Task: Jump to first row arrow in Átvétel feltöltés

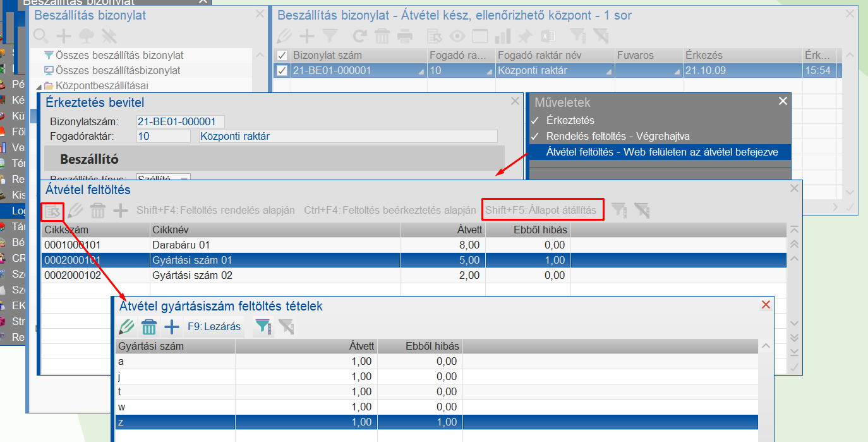Action: 795,230
